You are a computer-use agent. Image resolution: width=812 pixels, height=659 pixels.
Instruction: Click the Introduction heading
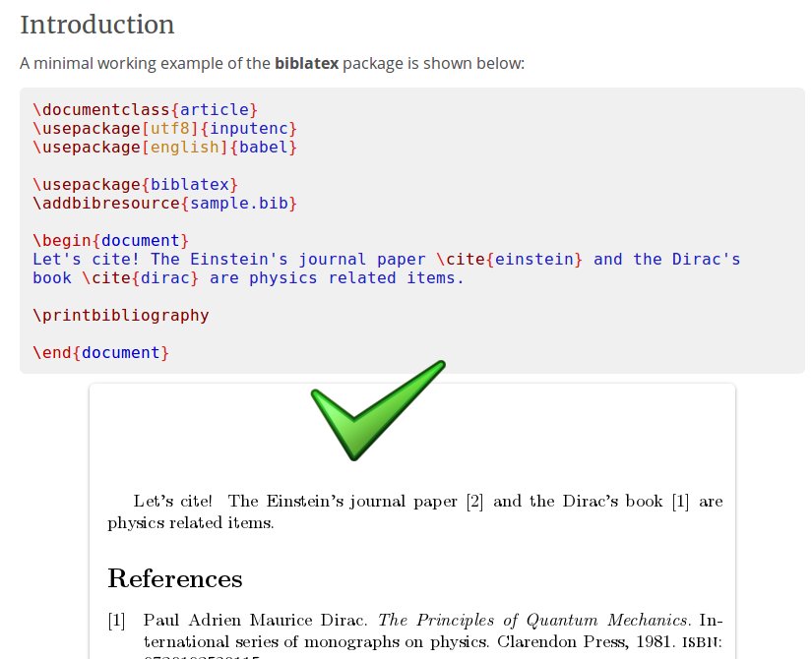(x=97, y=25)
